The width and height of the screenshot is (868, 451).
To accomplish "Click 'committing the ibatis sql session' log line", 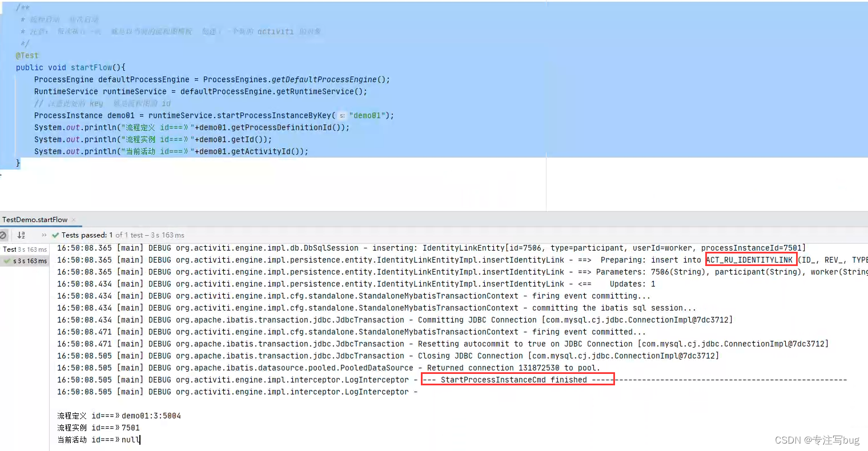I will coord(376,308).
